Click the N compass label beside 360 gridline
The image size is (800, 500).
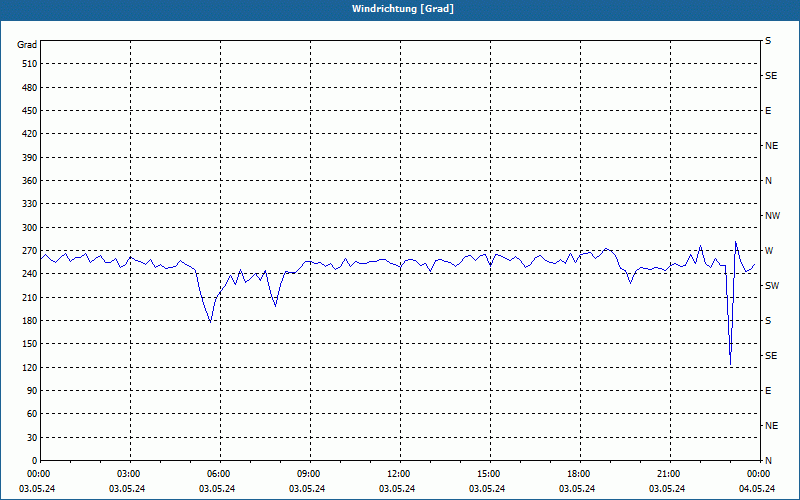[x=769, y=181]
